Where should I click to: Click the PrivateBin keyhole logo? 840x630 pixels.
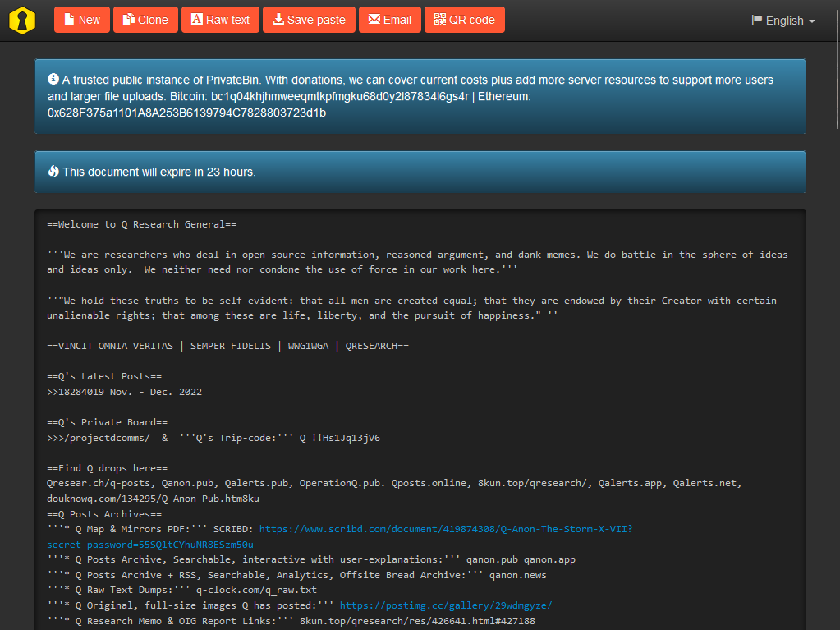(22, 21)
